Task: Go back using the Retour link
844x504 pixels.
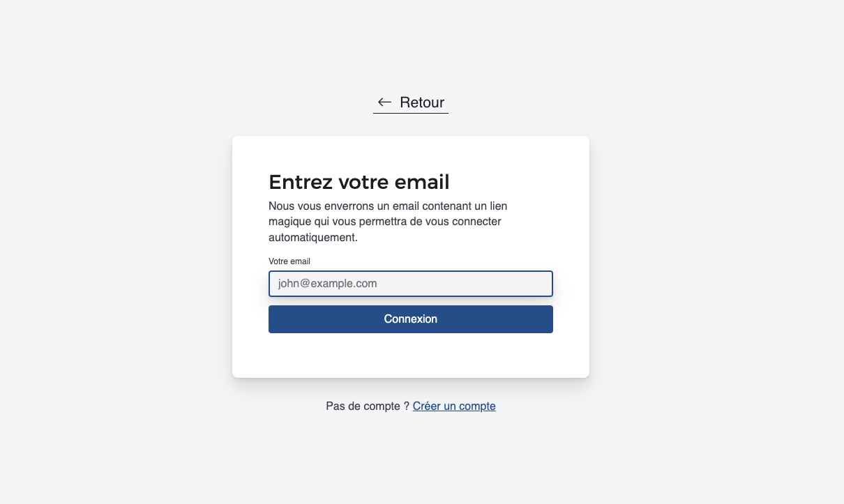Action: 411,102
